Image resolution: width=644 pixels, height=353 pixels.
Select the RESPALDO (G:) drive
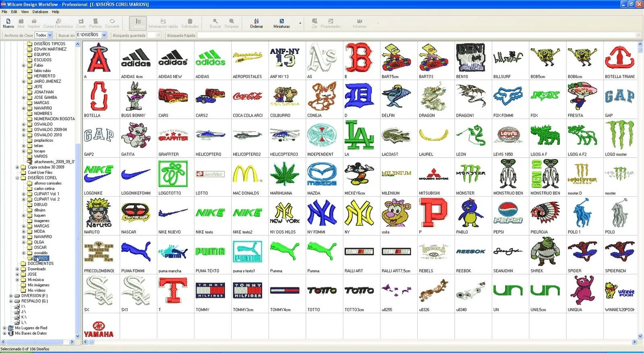pyautogui.click(x=34, y=301)
